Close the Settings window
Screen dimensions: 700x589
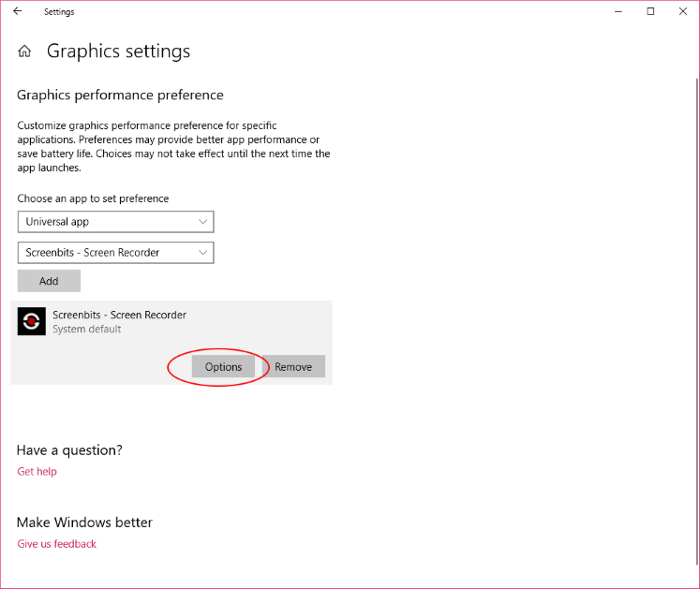click(x=683, y=11)
